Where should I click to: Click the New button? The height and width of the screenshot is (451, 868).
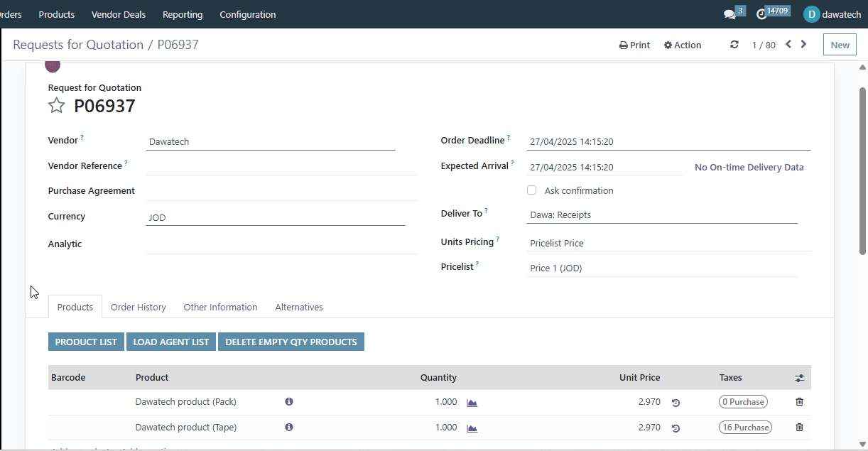pyautogui.click(x=840, y=45)
